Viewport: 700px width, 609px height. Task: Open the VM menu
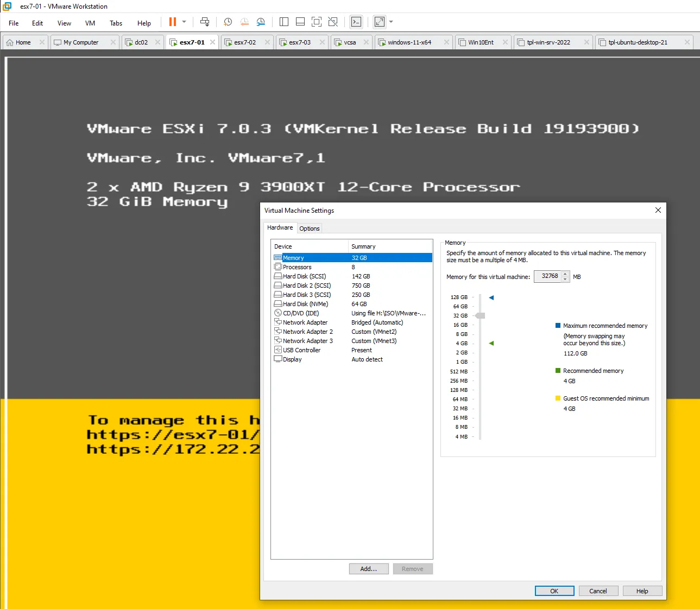coord(90,23)
